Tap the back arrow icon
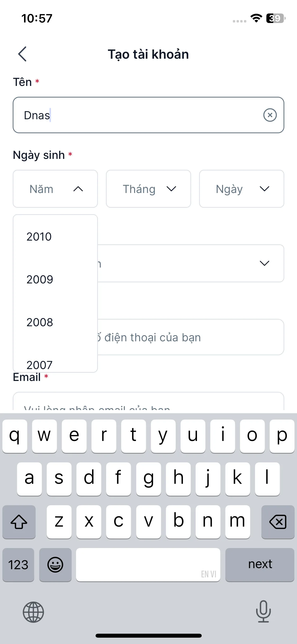Image resolution: width=297 pixels, height=644 pixels. (23, 54)
